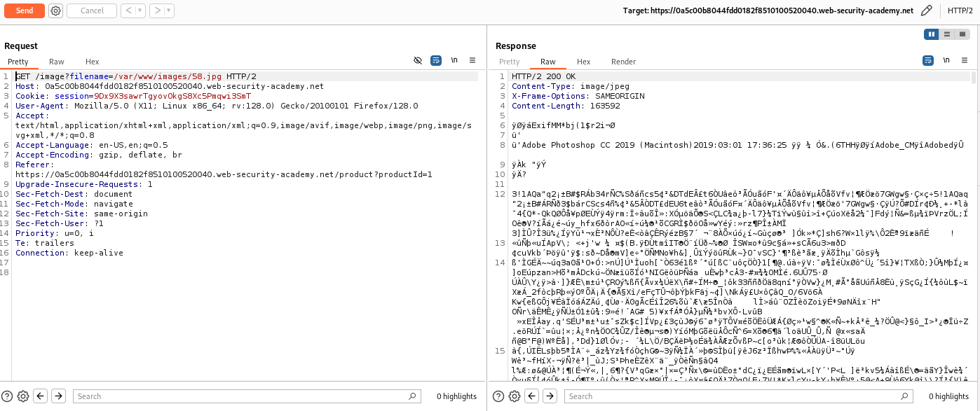Viewport: 980px width, 411px height.
Task: Click the Response panel heading
Action: [516, 46]
